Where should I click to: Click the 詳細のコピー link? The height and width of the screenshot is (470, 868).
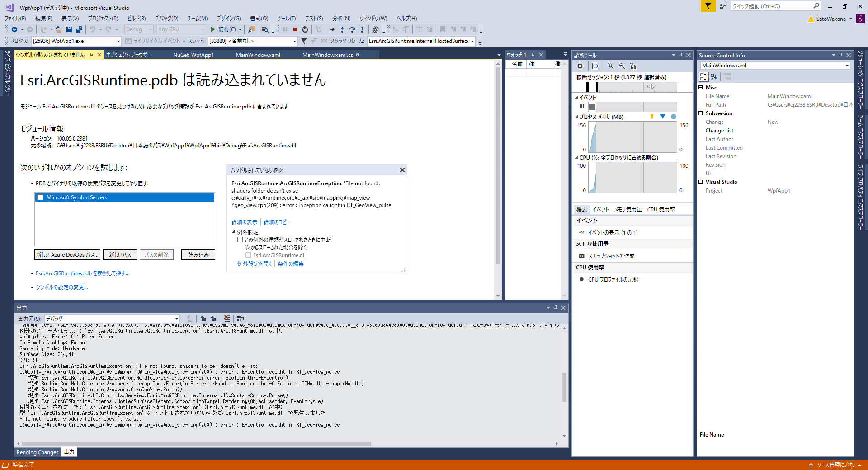(x=277, y=222)
